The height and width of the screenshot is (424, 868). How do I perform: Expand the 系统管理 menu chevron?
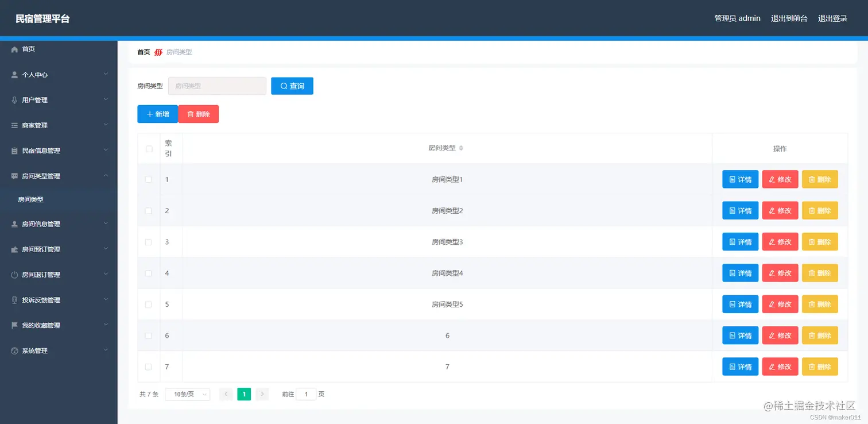[106, 350]
